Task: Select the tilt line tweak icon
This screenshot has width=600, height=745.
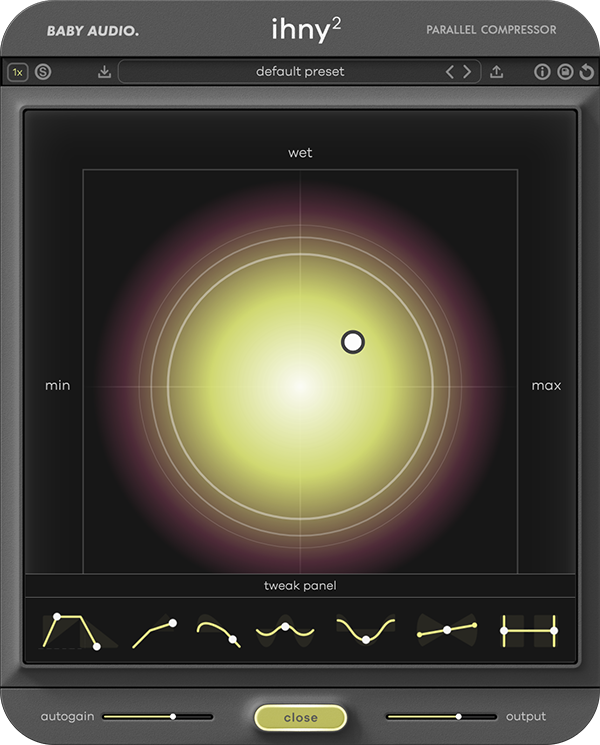Action: coord(447,630)
